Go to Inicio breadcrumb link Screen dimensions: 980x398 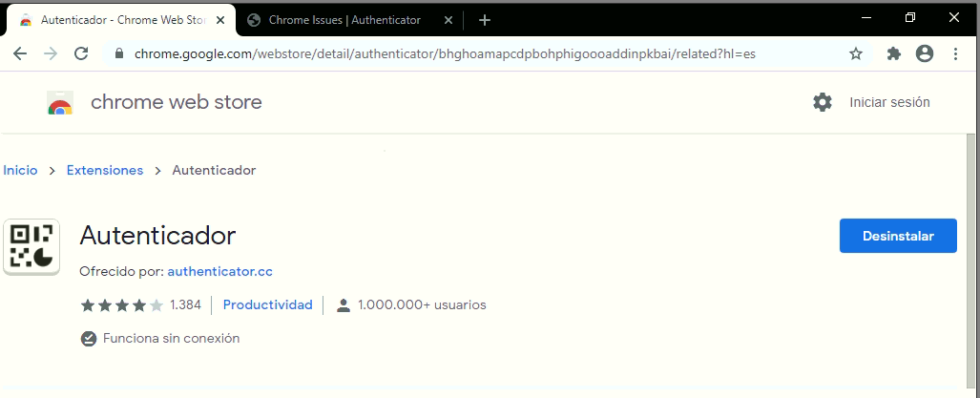pos(20,170)
